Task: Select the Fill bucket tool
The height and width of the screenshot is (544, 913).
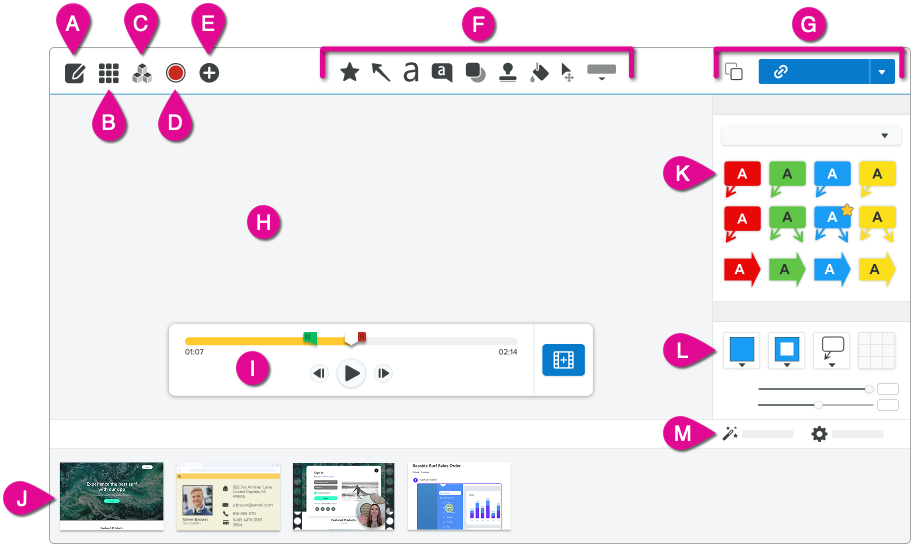Action: coord(539,73)
